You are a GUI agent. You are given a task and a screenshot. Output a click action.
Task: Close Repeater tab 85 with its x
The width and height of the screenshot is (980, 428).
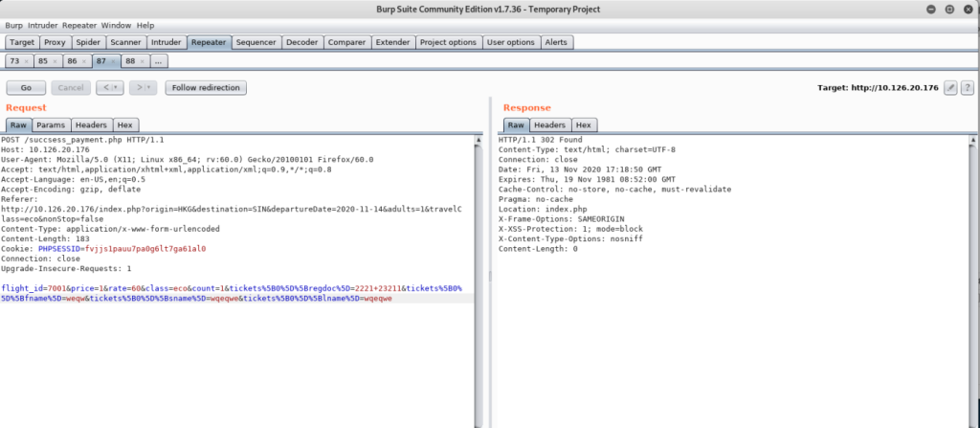pos(55,61)
